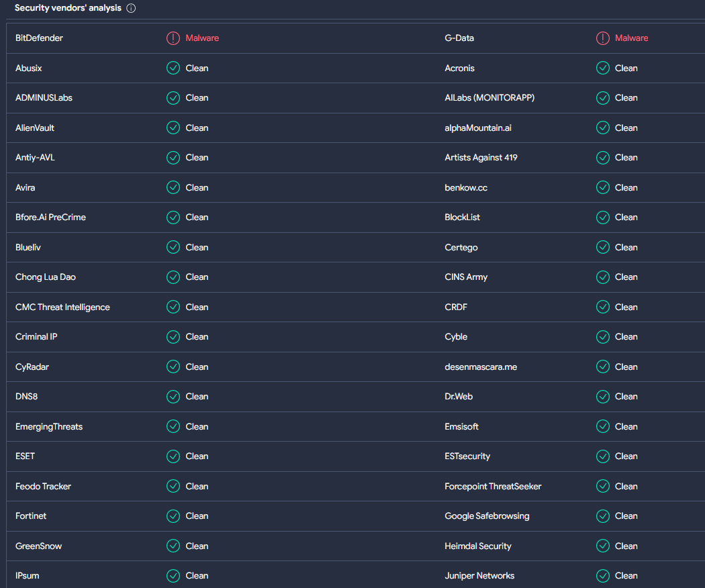
Task: Click the clean check icon for benkow.cc
Action: (603, 187)
